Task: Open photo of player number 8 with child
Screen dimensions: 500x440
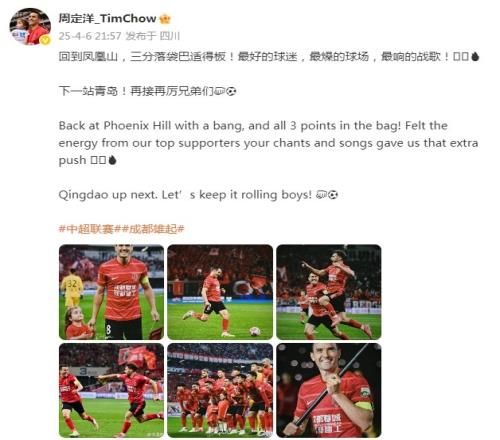Action: pyautogui.click(x=111, y=292)
